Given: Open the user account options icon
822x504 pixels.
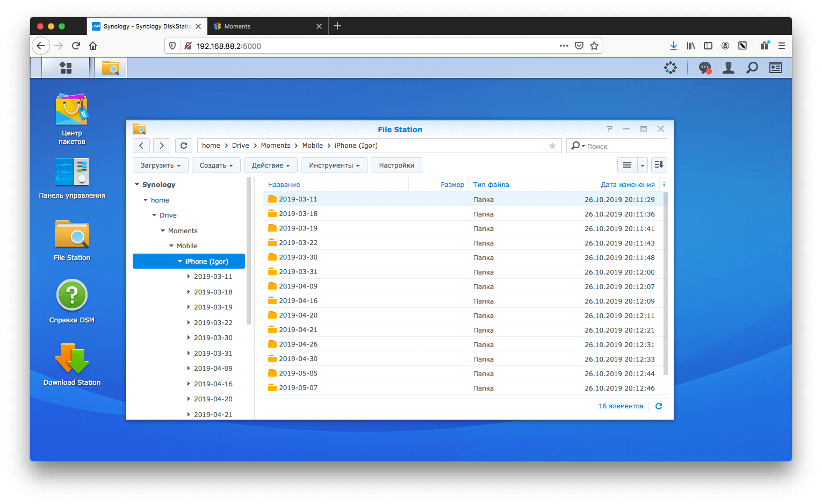Looking at the screenshot, I should tap(729, 68).
